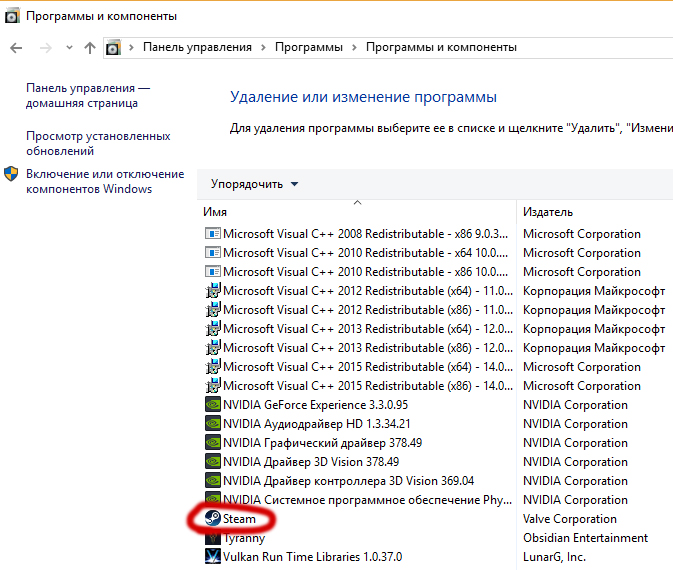
Task: Select 'NVIDIA GeForce Experience 3.3.0.95' name
Action: point(315,405)
